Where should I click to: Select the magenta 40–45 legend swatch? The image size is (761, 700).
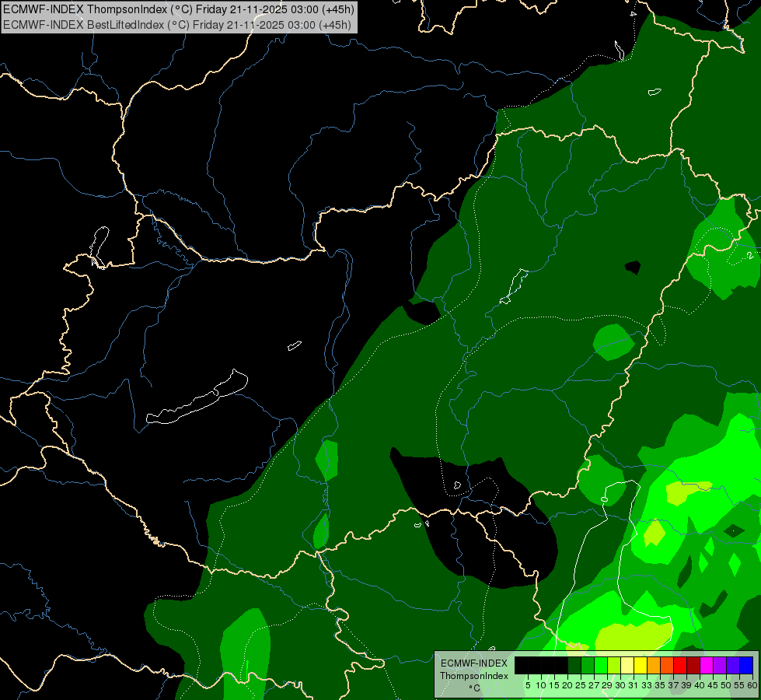click(x=707, y=665)
